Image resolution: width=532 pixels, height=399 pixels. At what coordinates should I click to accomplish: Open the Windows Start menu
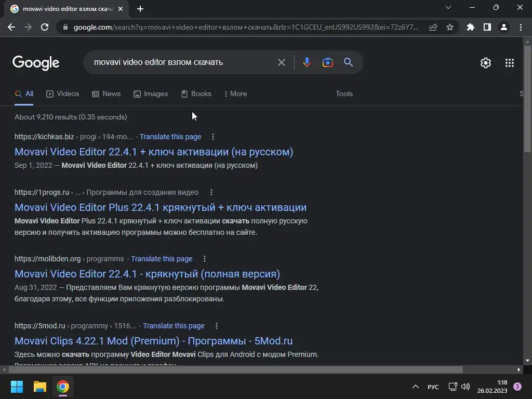coord(17,387)
